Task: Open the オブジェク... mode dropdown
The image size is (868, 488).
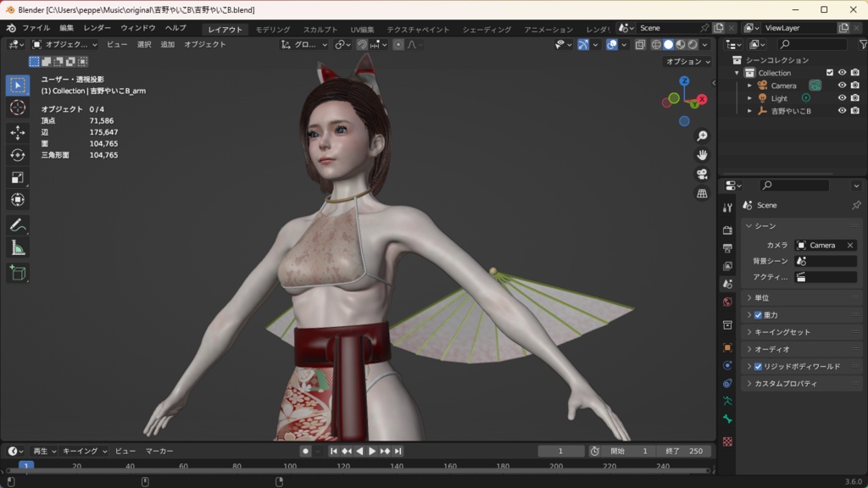Action: click(64, 44)
